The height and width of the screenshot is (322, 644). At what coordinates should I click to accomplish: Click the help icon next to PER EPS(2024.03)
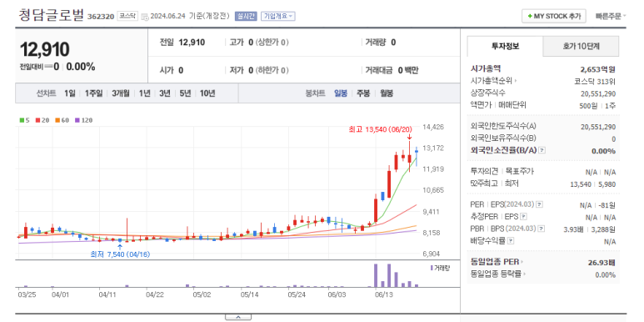[540, 205]
